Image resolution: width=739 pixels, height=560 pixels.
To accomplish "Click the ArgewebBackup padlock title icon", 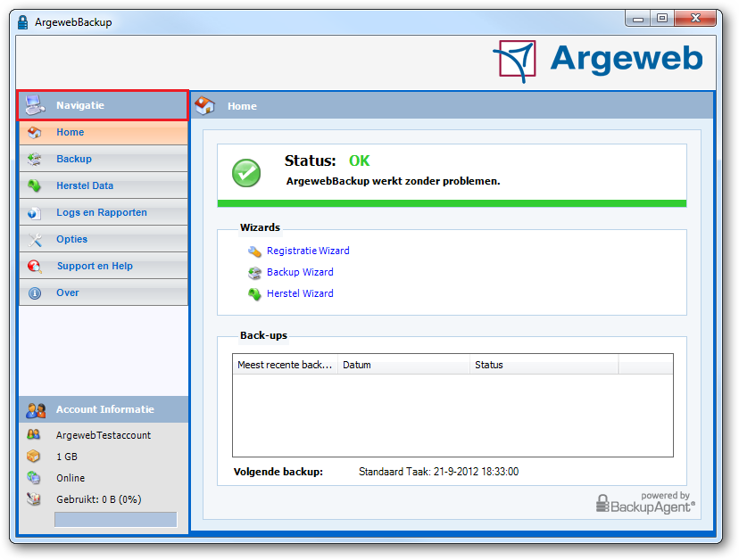I will point(22,22).
